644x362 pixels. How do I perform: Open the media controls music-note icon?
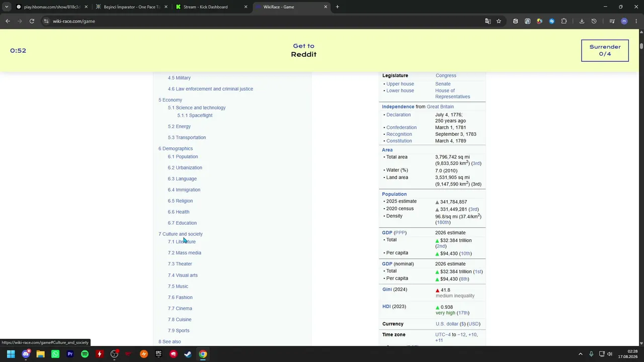(612, 21)
